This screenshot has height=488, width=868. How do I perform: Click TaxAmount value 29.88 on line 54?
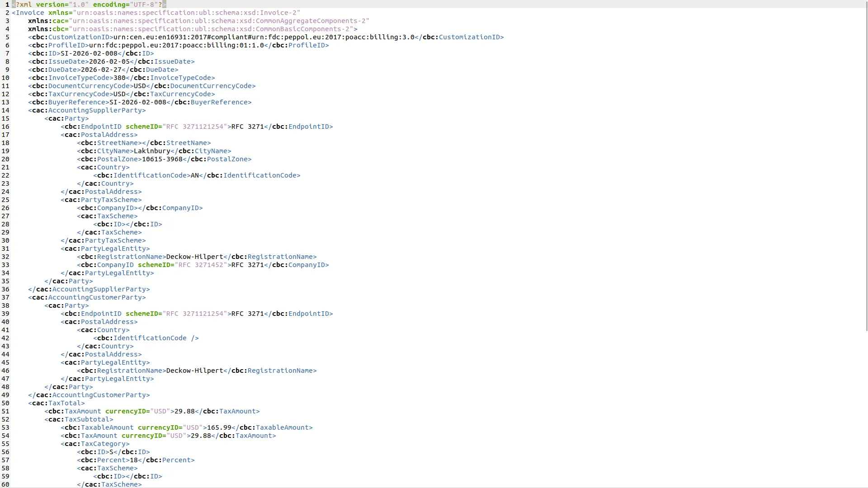(201, 436)
